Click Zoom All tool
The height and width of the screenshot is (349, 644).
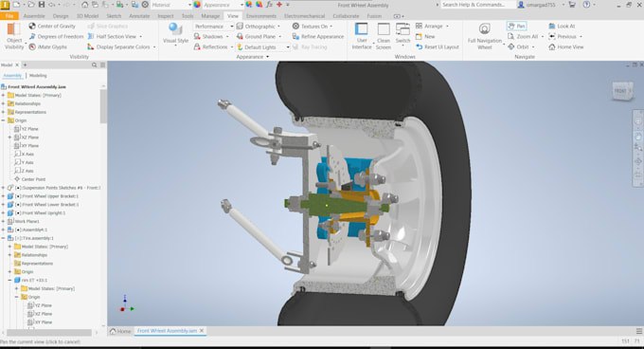click(523, 36)
